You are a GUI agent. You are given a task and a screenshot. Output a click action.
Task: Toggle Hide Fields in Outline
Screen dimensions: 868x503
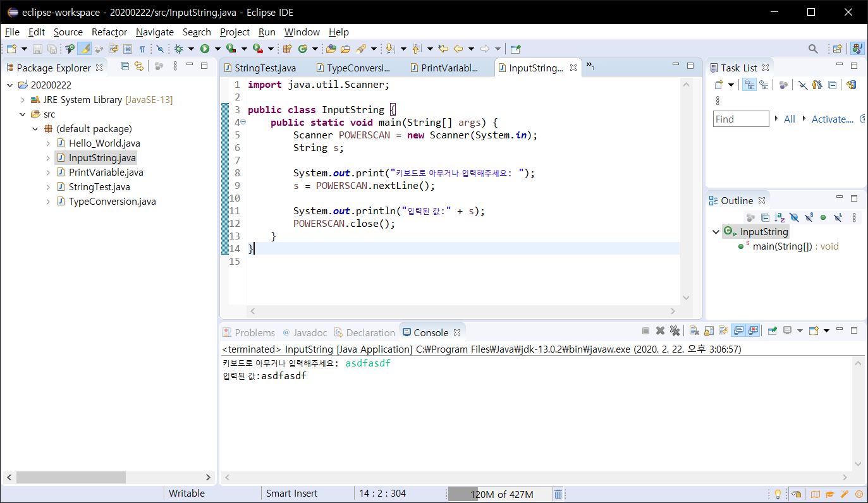[794, 217]
